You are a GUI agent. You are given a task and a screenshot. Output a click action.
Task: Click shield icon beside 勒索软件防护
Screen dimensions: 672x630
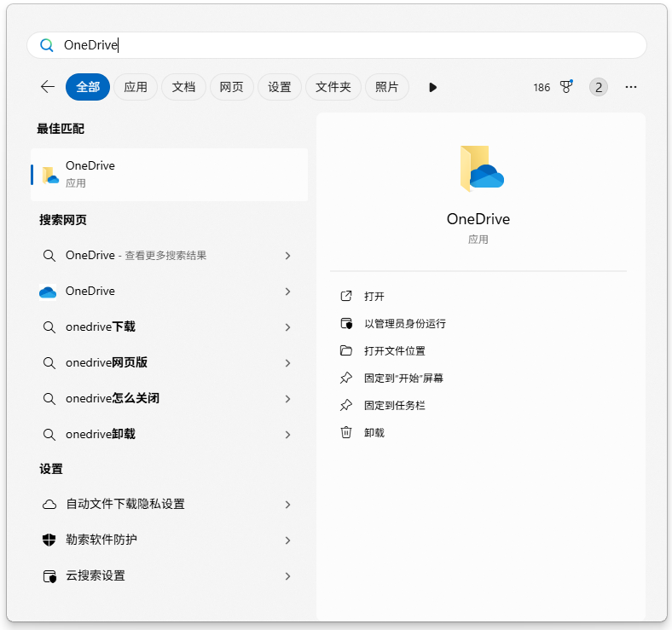coord(49,540)
